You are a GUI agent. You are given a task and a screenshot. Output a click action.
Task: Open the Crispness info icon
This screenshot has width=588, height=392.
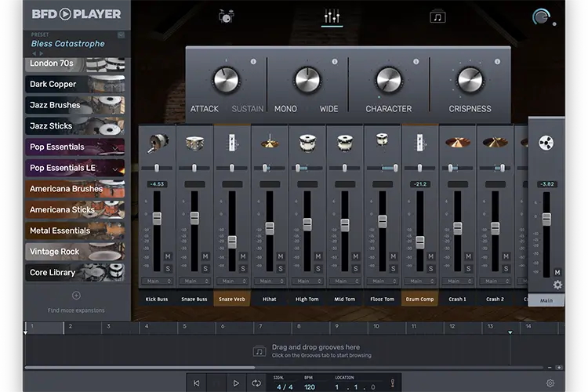(x=497, y=61)
